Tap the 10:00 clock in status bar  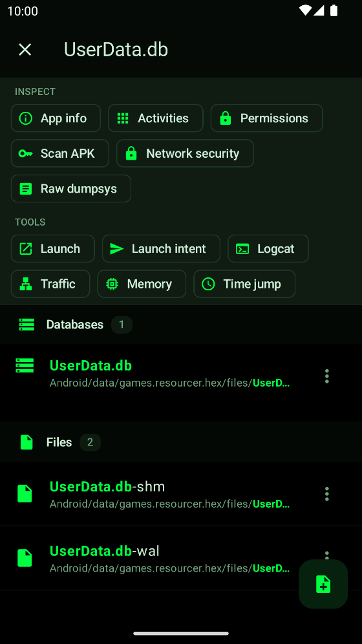pyautogui.click(x=23, y=11)
